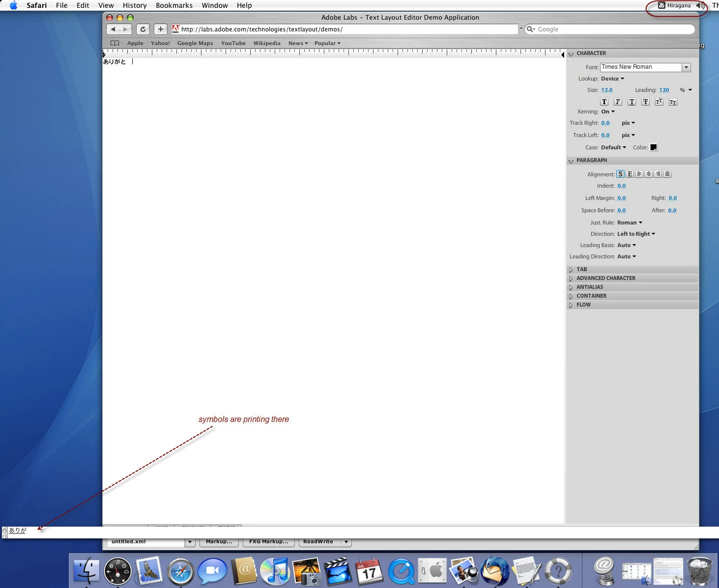
Task: Open Track Right pix unit dropdown
Action: [x=628, y=123]
